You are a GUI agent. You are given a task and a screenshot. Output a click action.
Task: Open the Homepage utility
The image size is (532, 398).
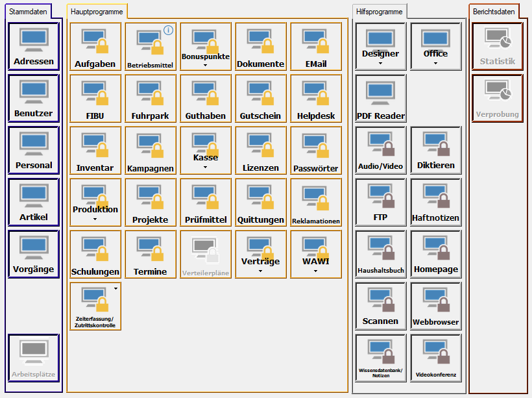pos(436,255)
